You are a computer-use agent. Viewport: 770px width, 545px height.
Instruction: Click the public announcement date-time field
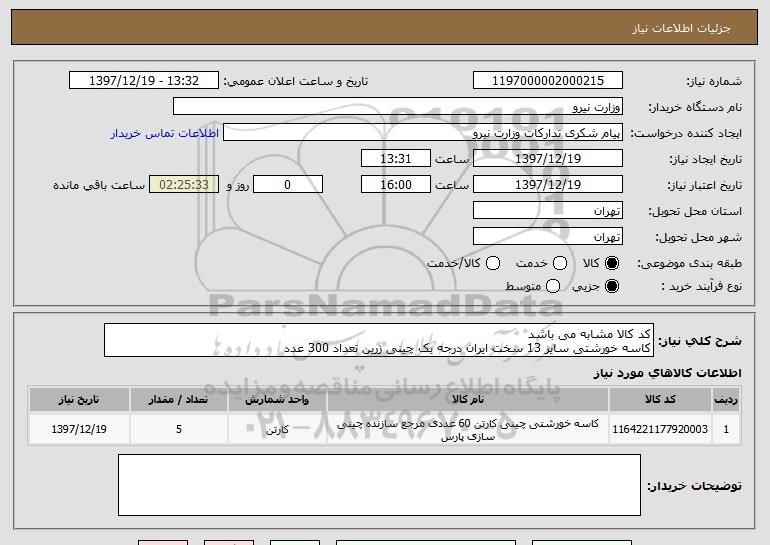[x=144, y=81]
